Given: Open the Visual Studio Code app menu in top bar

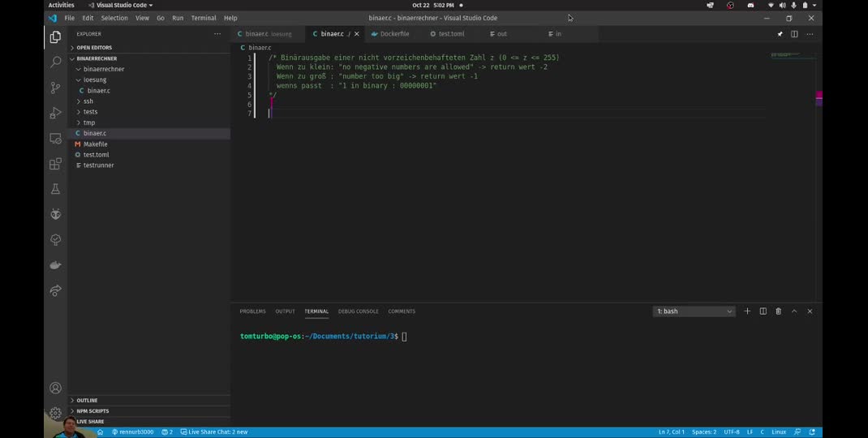Looking at the screenshot, I should pos(121,5).
